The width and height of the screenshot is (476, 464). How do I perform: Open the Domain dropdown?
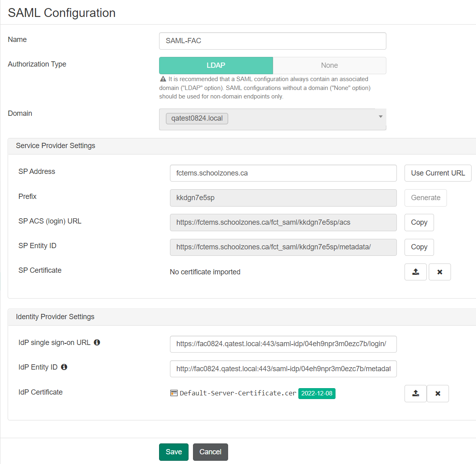[x=380, y=117]
